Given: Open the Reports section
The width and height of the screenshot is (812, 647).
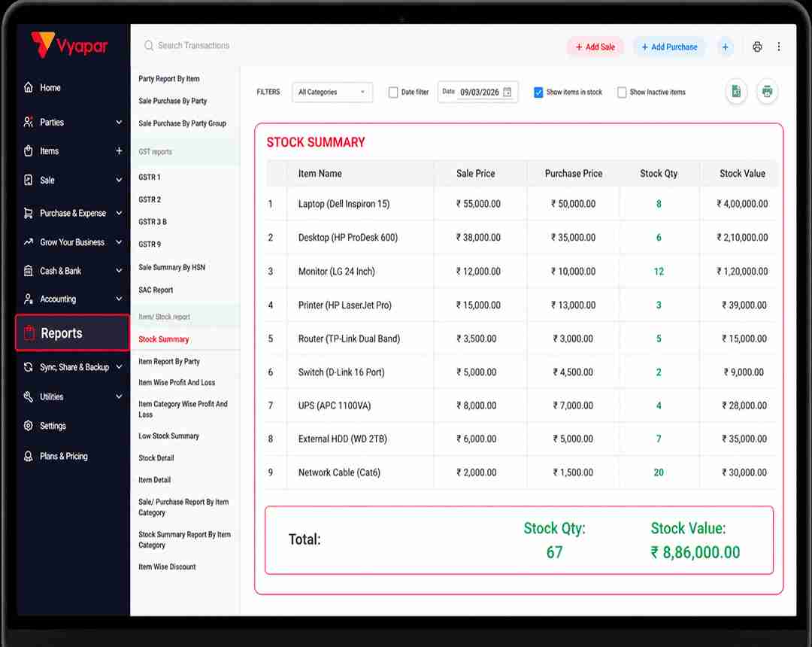Looking at the screenshot, I should [x=72, y=333].
